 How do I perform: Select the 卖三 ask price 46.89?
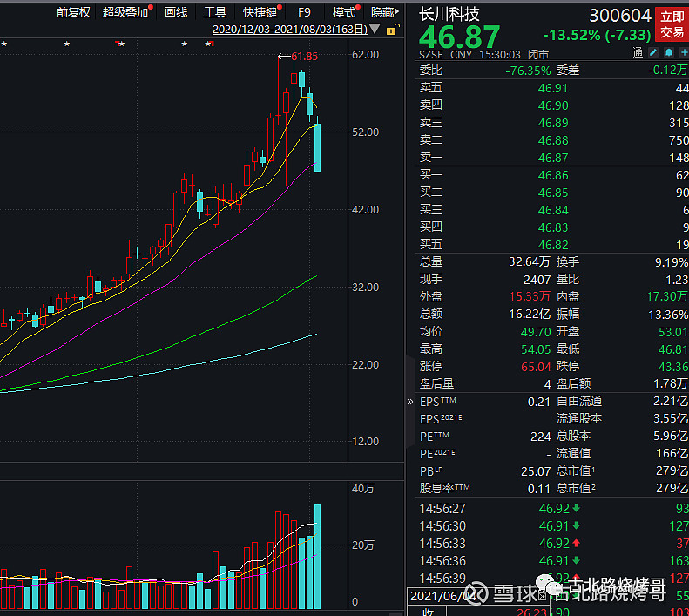[553, 123]
